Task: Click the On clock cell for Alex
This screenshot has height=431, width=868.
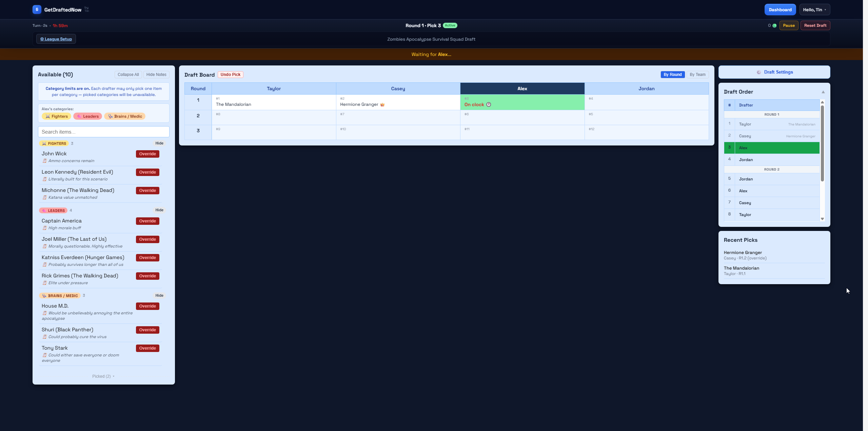Action: (x=522, y=102)
